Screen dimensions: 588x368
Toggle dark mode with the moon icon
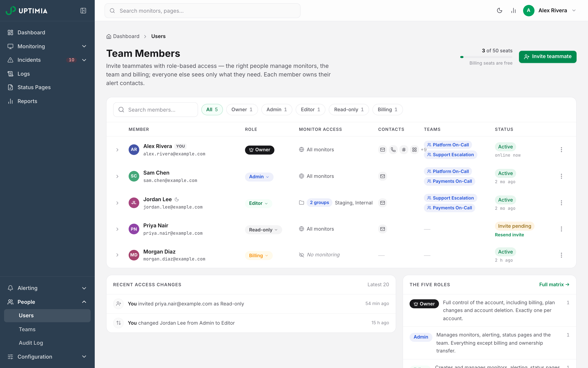coord(500,10)
